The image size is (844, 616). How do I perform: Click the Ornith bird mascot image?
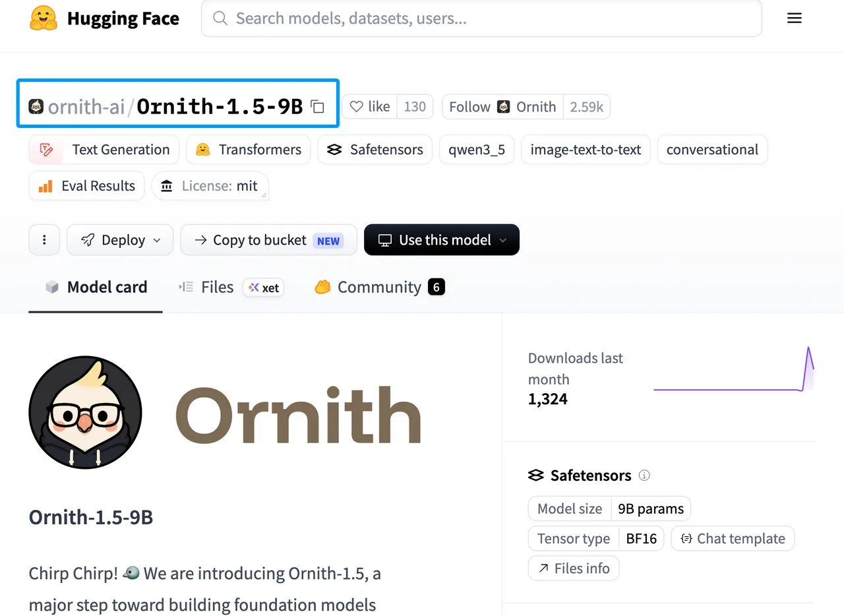(86, 413)
